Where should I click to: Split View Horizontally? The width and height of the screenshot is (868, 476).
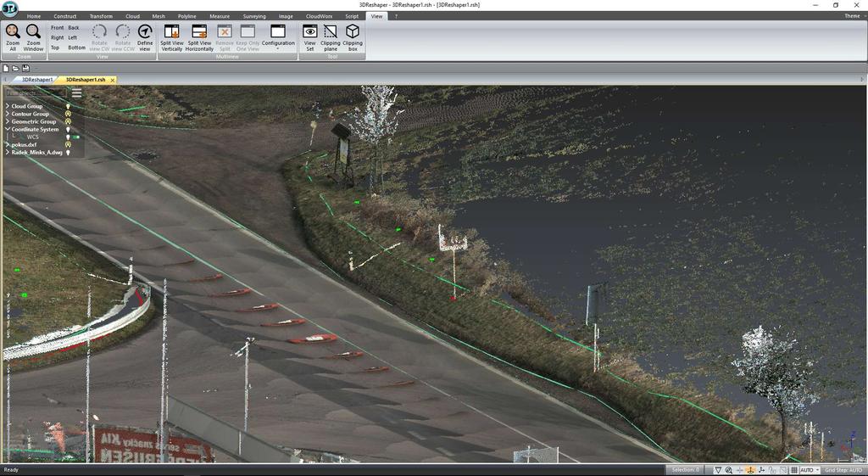tap(199, 37)
